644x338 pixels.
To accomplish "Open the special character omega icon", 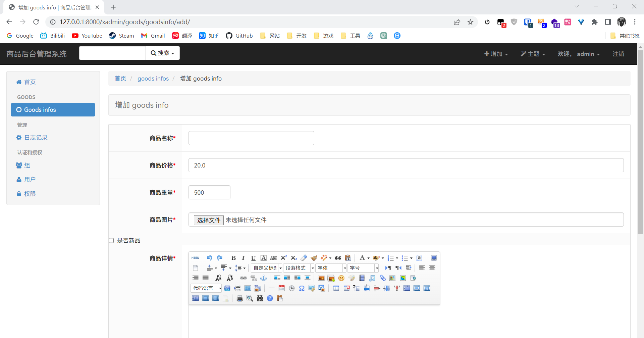I will [302, 288].
